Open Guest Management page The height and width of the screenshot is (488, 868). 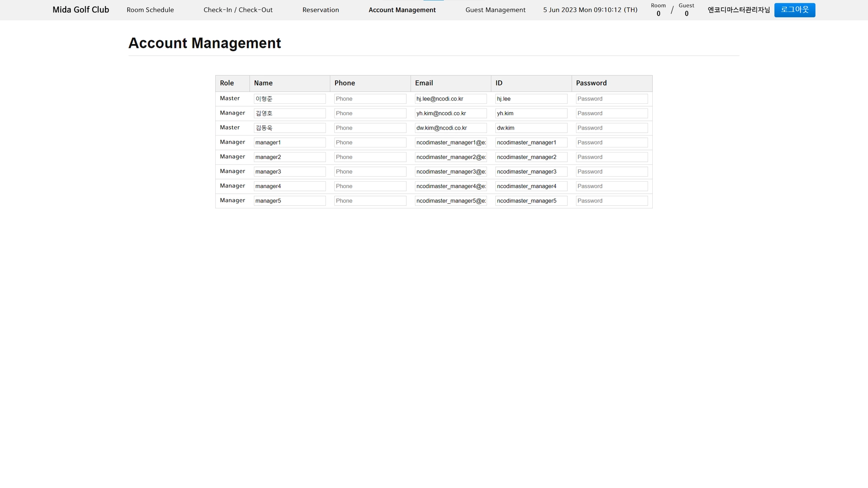click(495, 10)
